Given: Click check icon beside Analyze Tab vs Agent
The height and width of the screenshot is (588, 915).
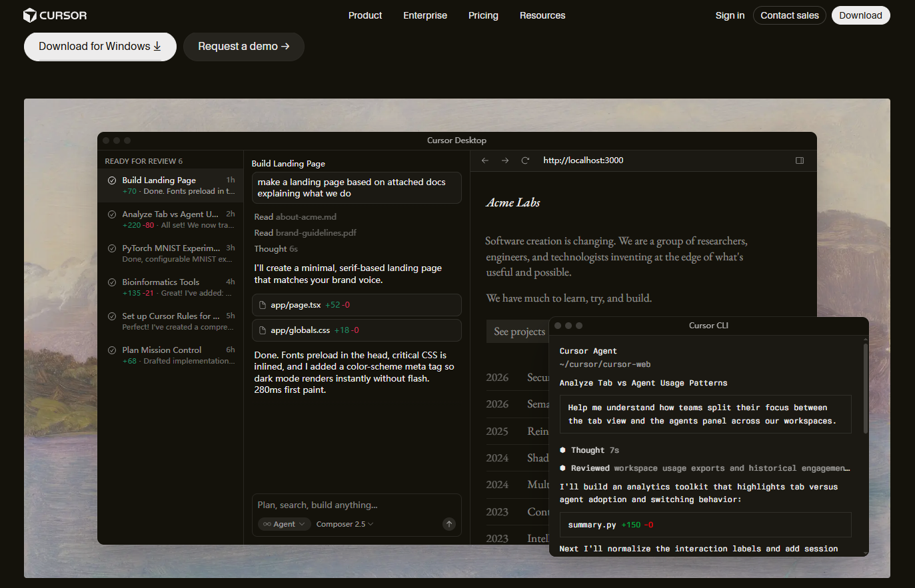Looking at the screenshot, I should 112,214.
